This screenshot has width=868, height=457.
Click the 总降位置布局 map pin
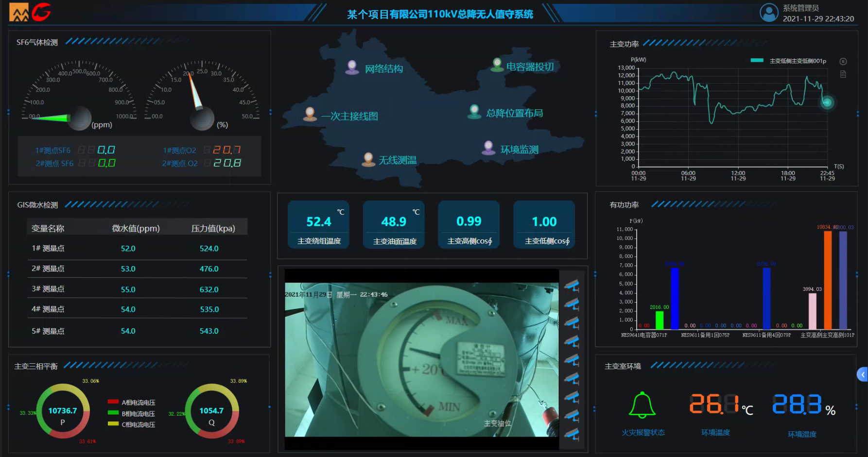point(474,111)
